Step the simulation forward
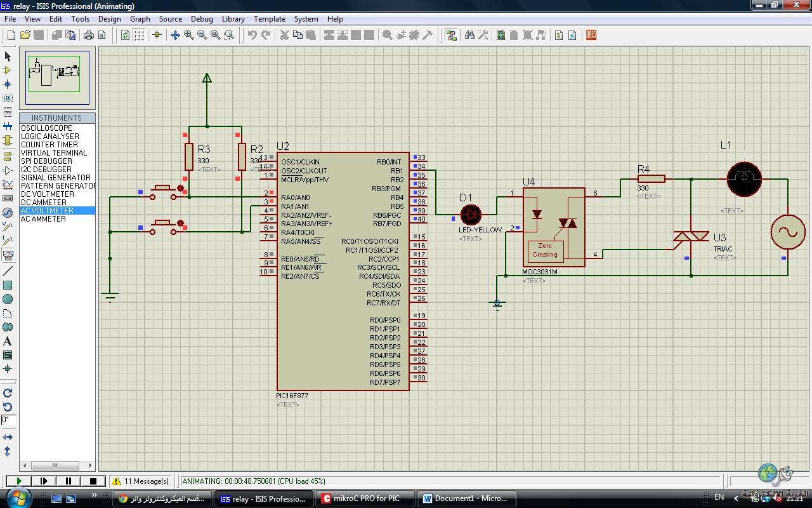The height and width of the screenshot is (508, 812). coord(43,481)
